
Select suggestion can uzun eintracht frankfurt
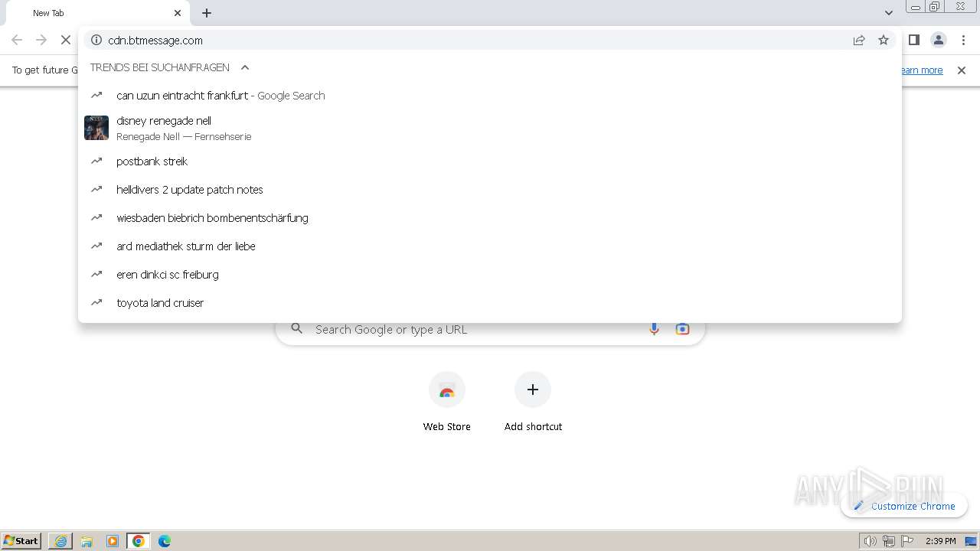point(490,96)
